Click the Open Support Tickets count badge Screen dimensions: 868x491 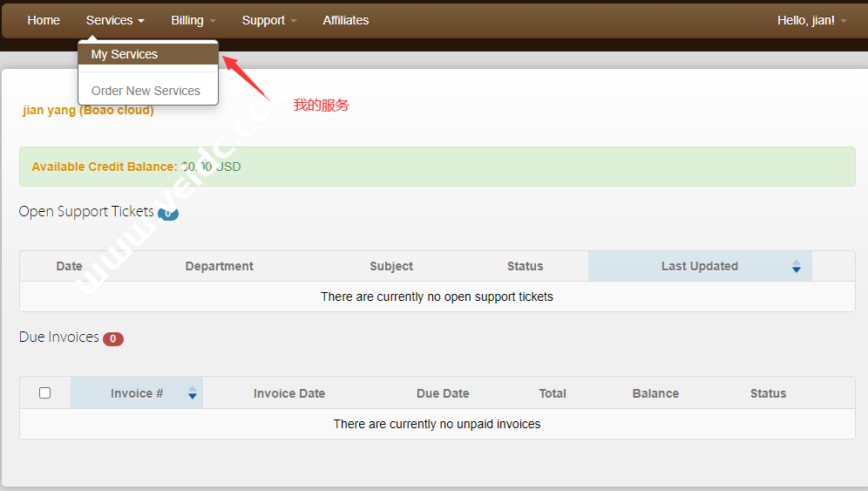168,213
